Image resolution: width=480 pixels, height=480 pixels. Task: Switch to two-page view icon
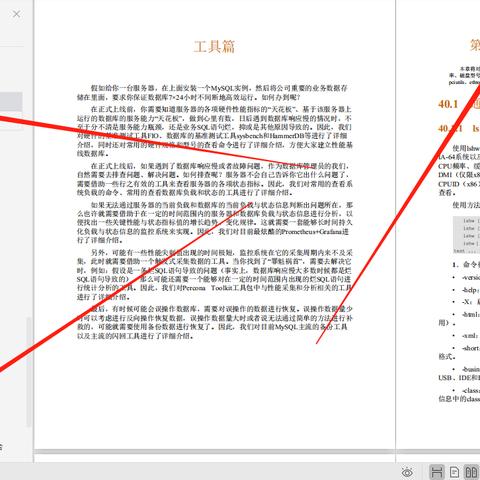[471, 472]
